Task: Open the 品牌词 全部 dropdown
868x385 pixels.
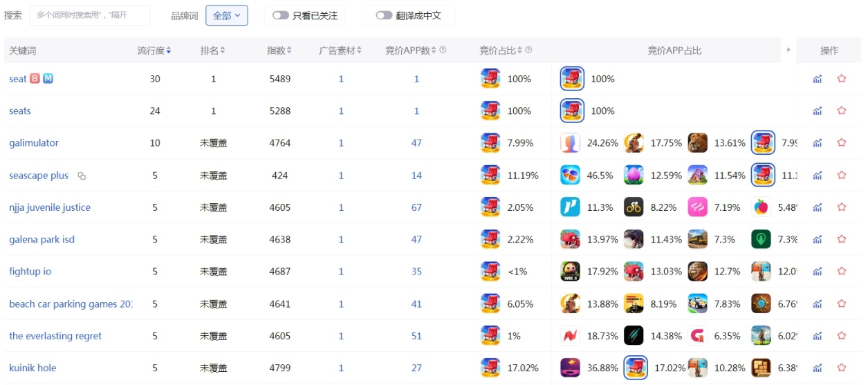Action: point(226,15)
